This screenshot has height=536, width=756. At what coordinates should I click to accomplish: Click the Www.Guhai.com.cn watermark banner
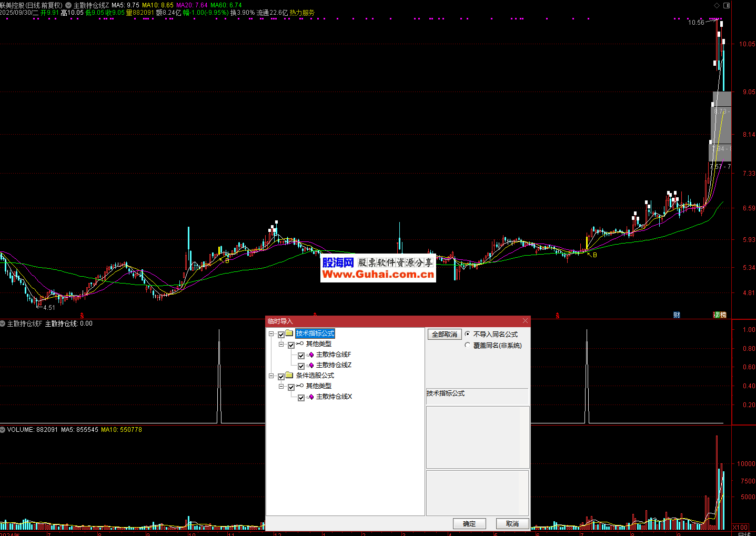(x=378, y=274)
